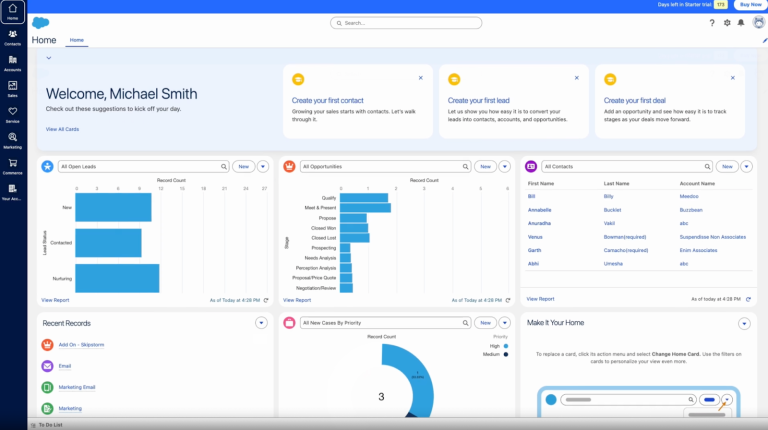Collapse the Welcome suggestions section
This screenshot has height=430, width=768.
(x=48, y=59)
